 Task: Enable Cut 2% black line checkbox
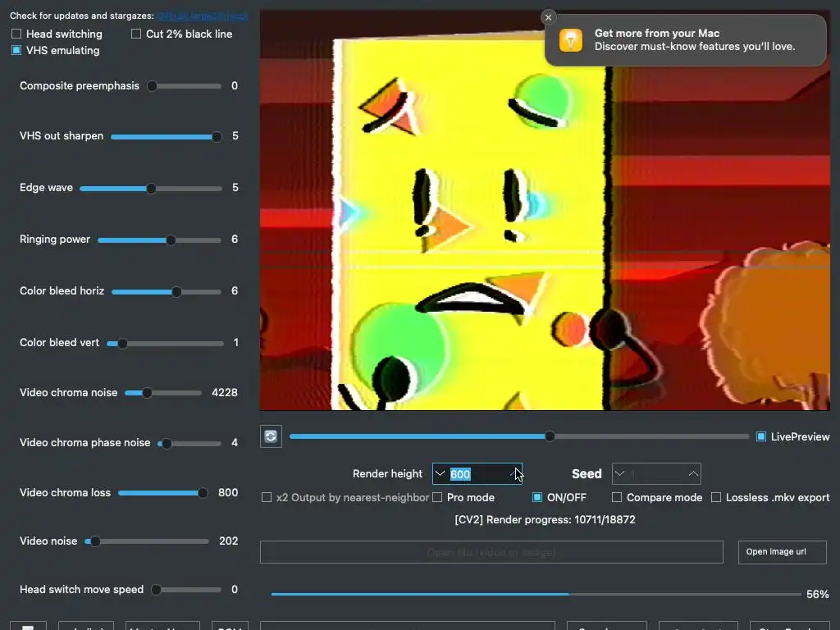[136, 34]
